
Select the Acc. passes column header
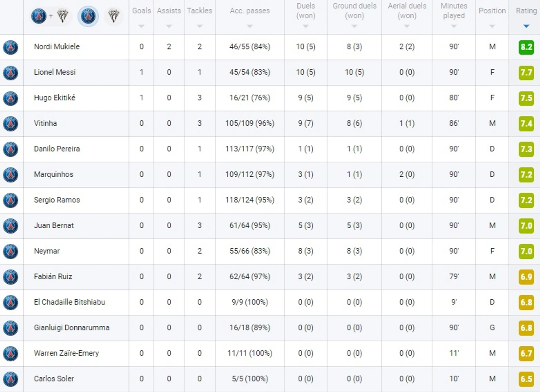250,11
